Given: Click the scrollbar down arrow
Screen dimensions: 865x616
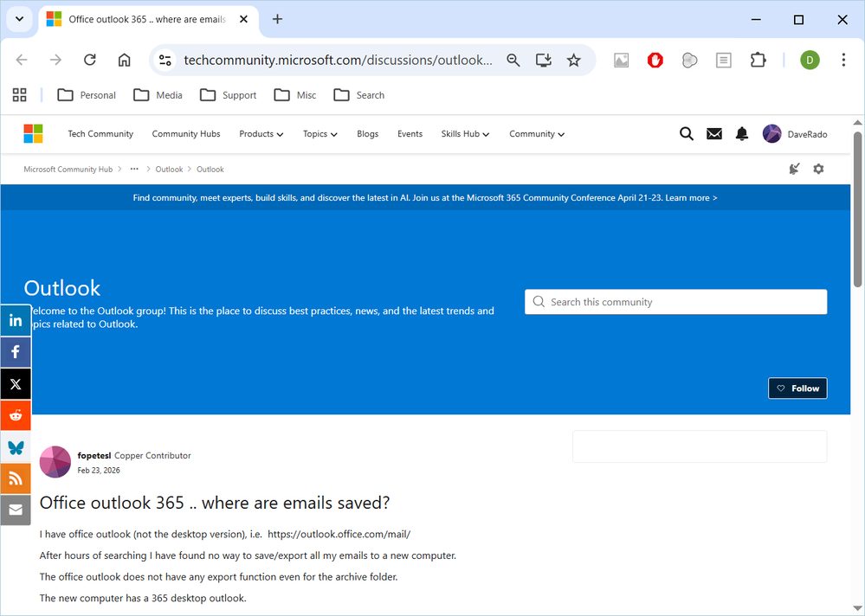Looking at the screenshot, I should [857, 609].
